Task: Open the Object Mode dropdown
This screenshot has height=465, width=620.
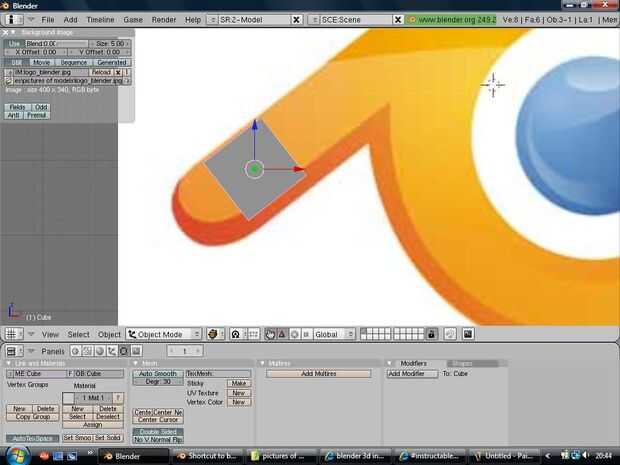Action: [x=164, y=335]
